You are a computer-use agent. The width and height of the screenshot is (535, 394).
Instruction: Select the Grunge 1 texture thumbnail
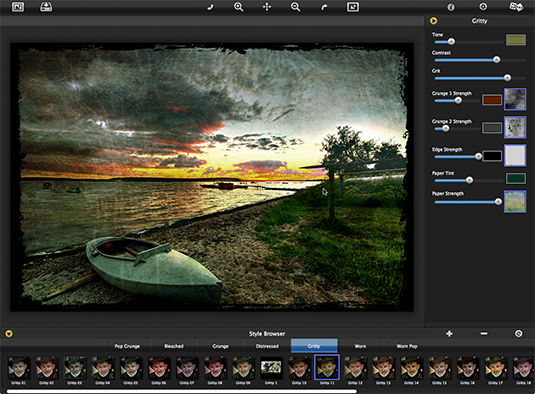515,99
